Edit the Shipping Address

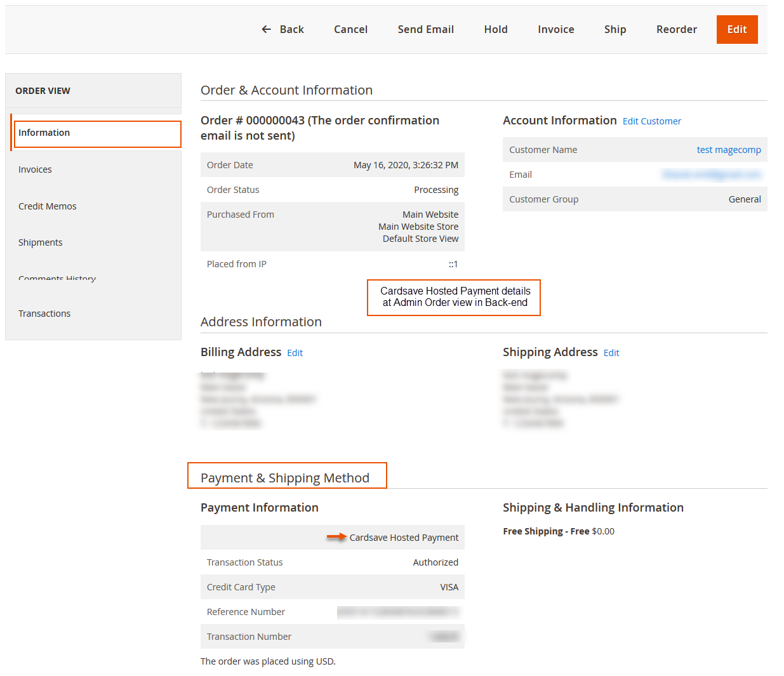coord(611,352)
